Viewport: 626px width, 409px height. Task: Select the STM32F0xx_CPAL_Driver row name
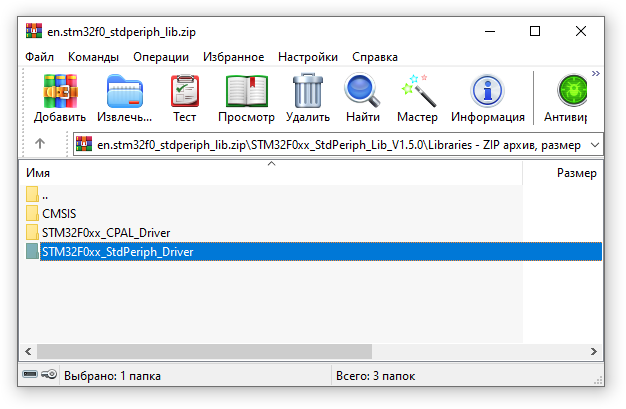(106, 233)
